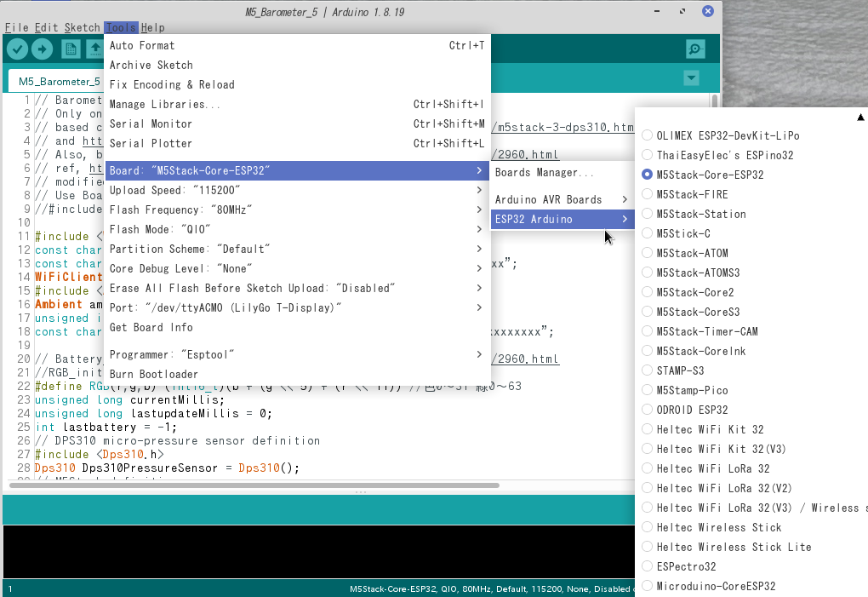Image resolution: width=868 pixels, height=597 pixels.
Task: Click the board info text in status bar
Action: coord(490,588)
